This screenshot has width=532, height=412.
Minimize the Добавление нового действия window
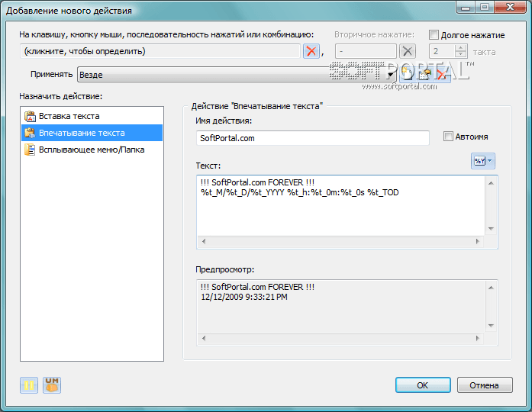point(466,7)
